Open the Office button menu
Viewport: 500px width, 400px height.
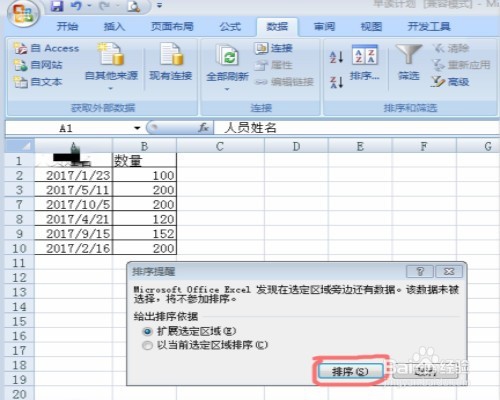click(22, 14)
